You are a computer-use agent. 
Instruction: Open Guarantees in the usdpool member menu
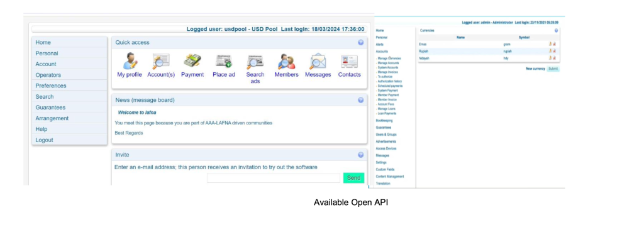click(x=69, y=107)
